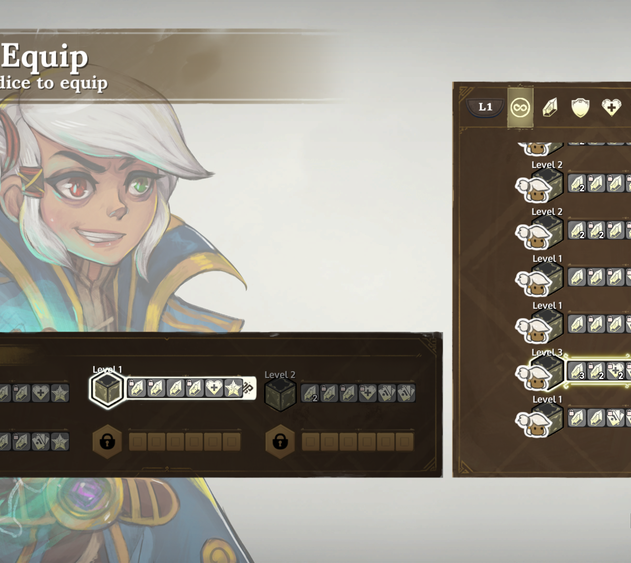Select the highlighted Level 1 equipped die
The width and height of the screenshot is (631, 563).
[x=107, y=388]
